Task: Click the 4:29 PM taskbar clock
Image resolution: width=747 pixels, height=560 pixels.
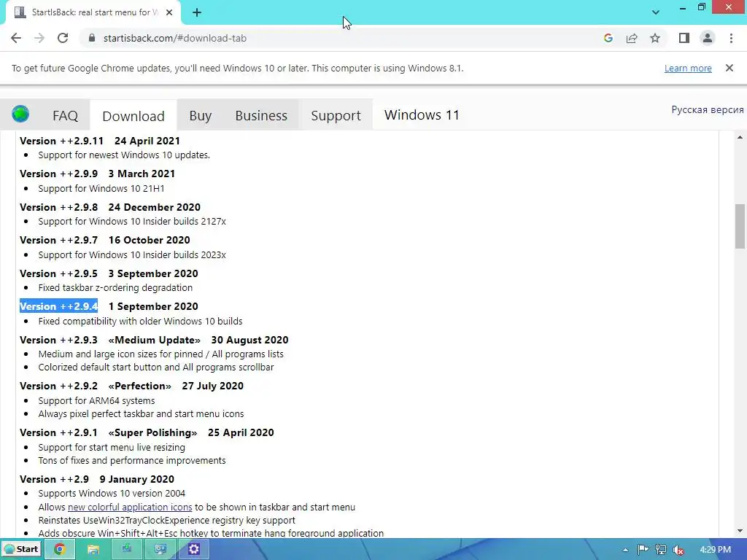Action: 715,550
